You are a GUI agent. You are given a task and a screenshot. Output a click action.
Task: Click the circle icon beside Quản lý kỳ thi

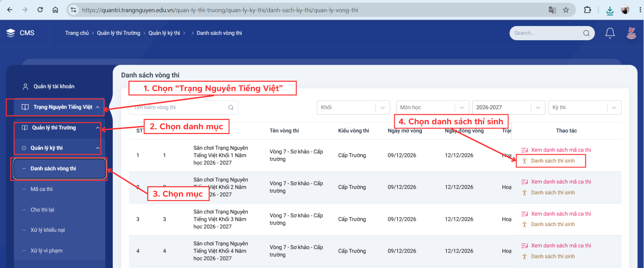(24, 148)
